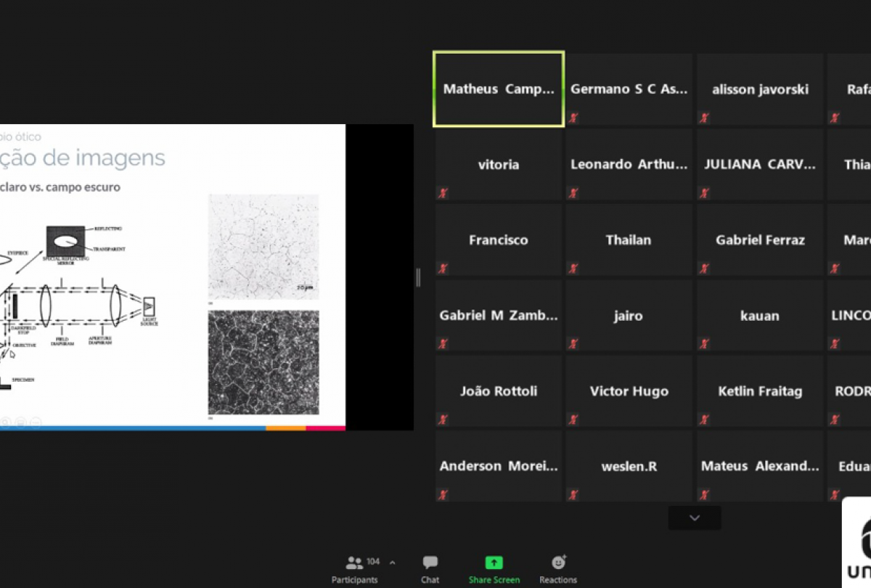
Task: Click muted mic icon on Gabriel Ferraz's tile
Action: 704,269
